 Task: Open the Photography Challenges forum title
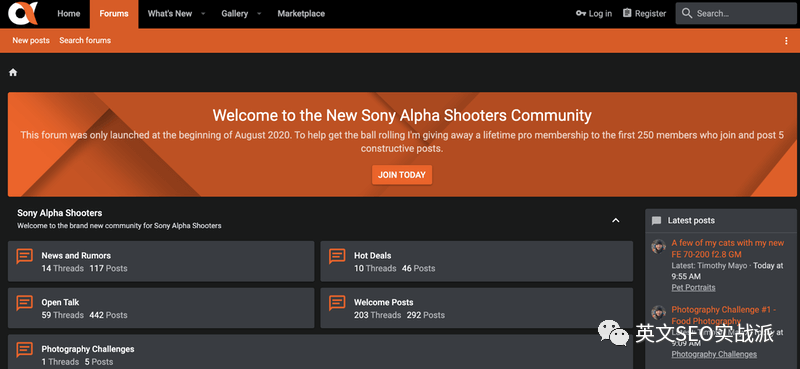[x=88, y=350]
